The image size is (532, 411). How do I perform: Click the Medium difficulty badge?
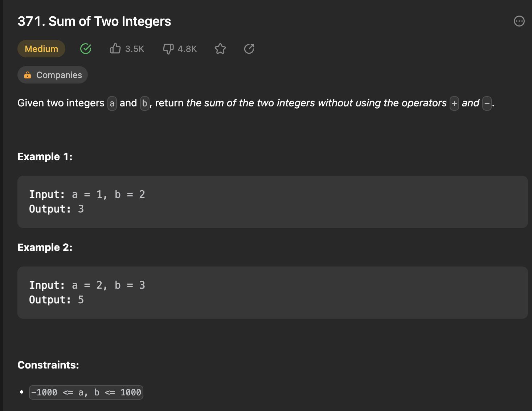pos(41,49)
